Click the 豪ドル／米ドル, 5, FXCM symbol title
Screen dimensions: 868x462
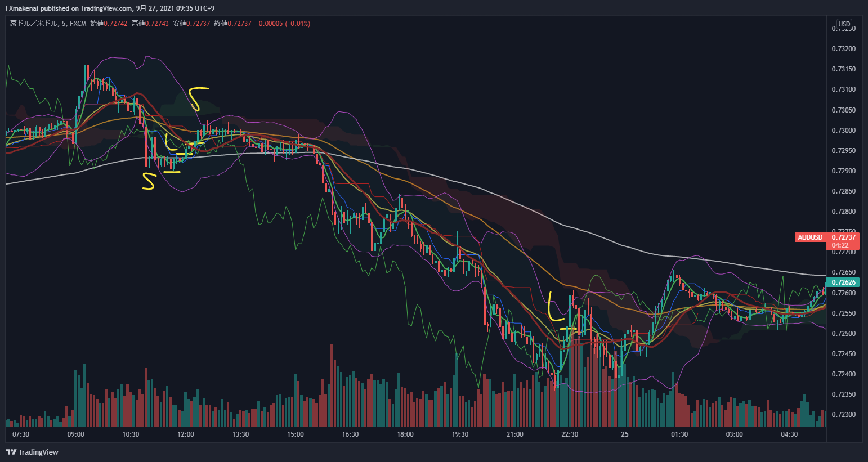coord(48,24)
